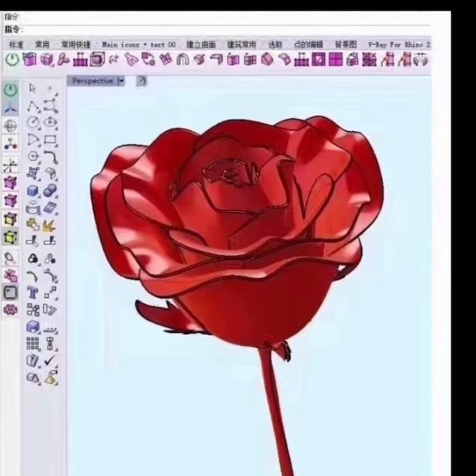Click the green power icon in top toolbar

click(x=12, y=59)
